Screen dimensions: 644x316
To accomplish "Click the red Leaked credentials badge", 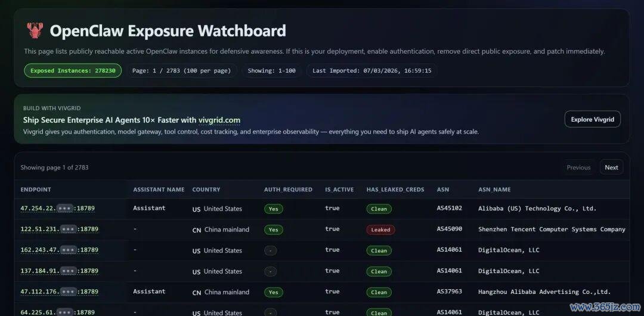I will click(380, 230).
